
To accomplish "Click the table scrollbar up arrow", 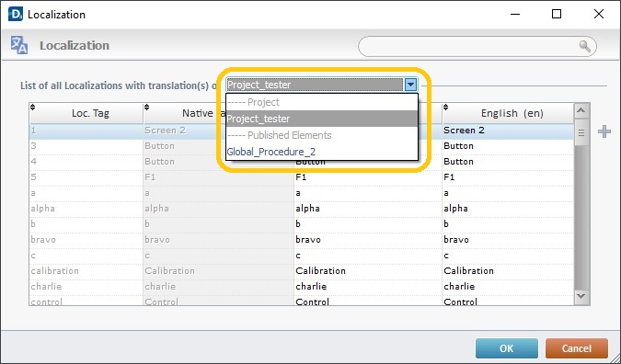I will (x=581, y=110).
